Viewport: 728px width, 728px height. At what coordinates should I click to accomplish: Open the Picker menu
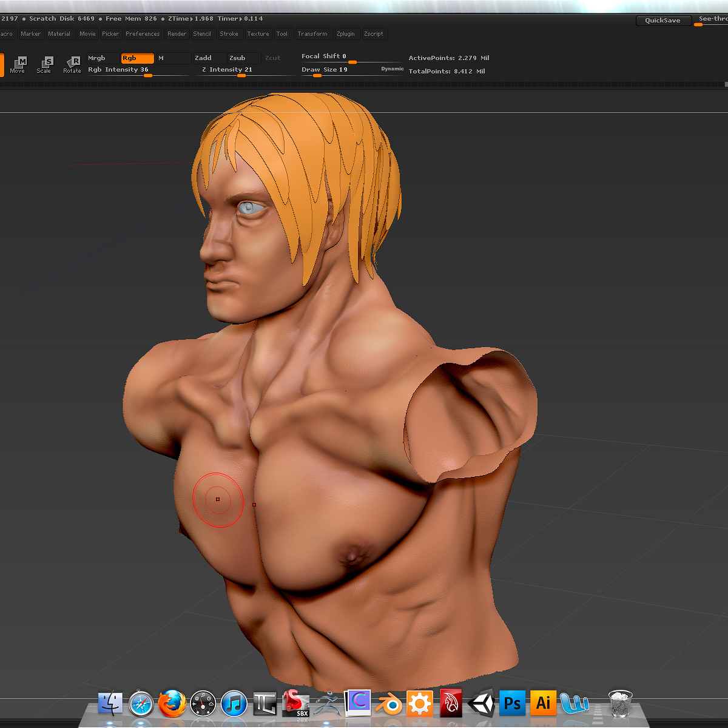pyautogui.click(x=110, y=34)
